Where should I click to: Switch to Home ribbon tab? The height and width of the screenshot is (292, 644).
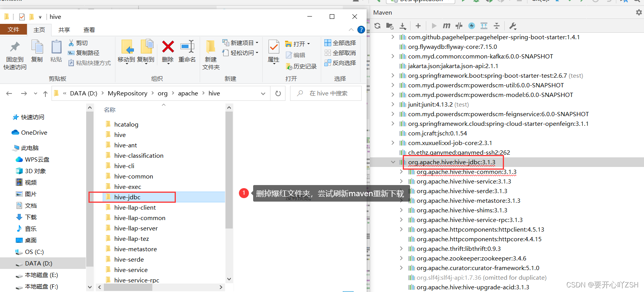pos(39,30)
